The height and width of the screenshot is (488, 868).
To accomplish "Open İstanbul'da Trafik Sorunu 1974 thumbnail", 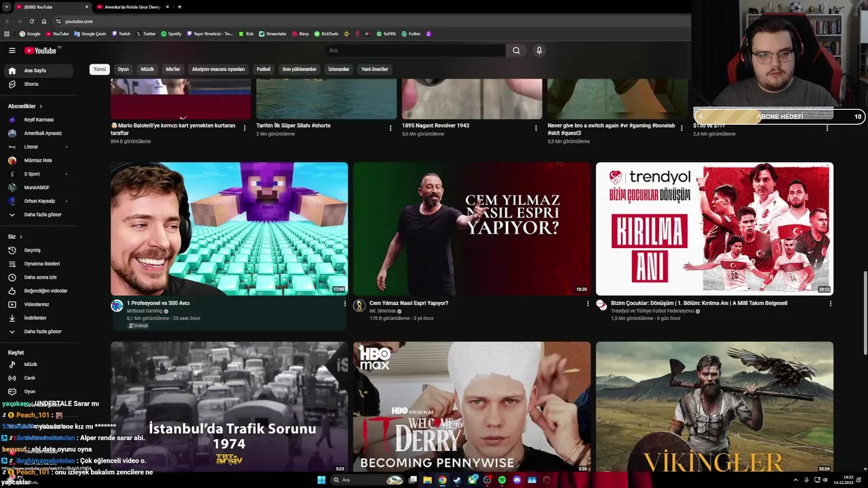I will (229, 407).
